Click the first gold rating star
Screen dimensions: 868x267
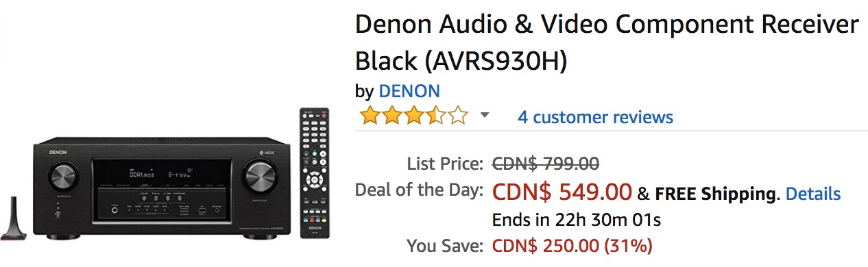(x=370, y=116)
